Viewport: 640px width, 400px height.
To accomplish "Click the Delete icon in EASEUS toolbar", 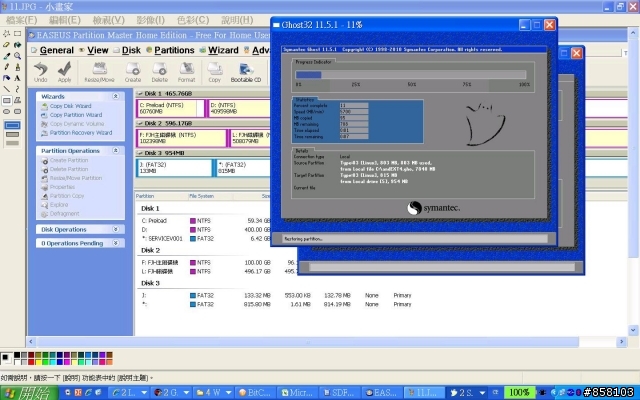I will click(x=160, y=71).
